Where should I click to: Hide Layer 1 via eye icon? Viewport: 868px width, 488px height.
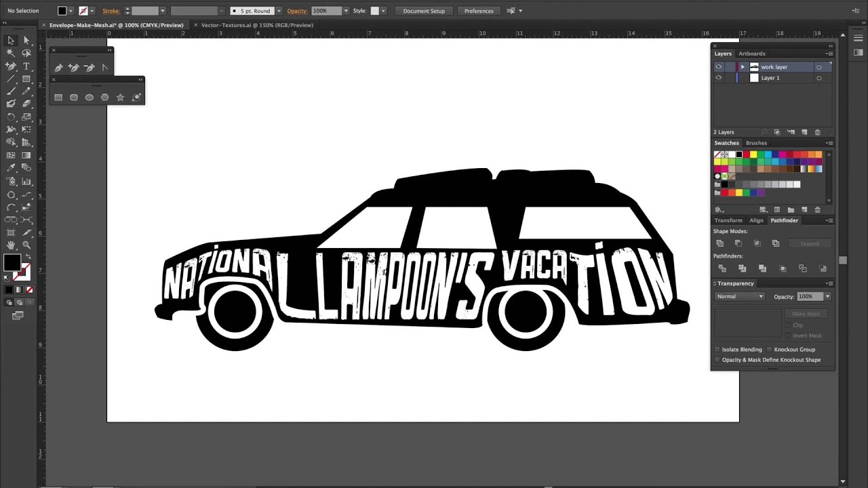718,78
